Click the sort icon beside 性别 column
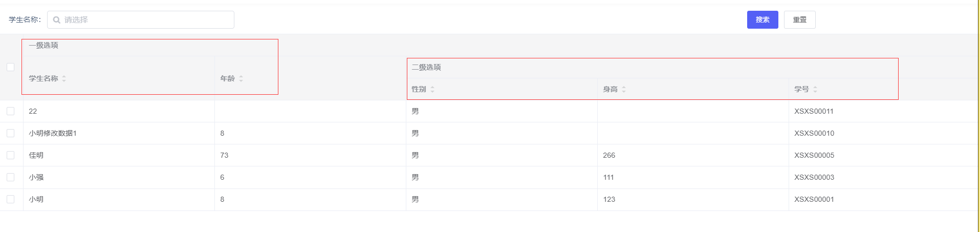The height and width of the screenshot is (232, 980). click(432, 90)
